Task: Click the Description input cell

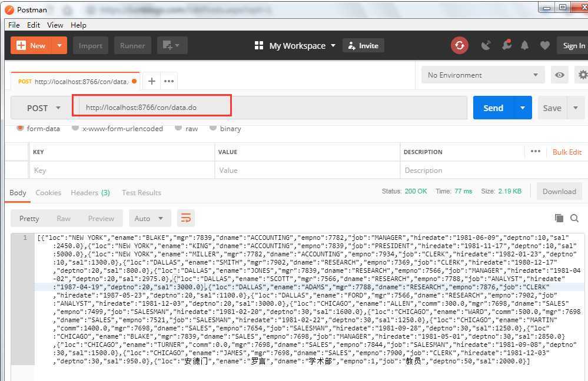Action: (x=493, y=171)
